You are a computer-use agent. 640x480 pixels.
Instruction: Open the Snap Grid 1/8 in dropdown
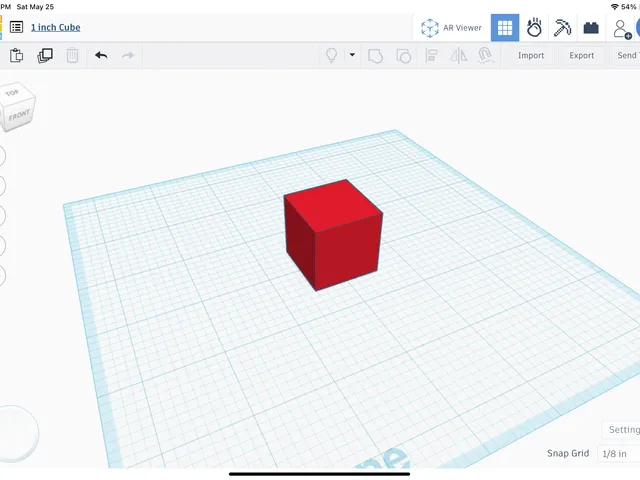618,453
